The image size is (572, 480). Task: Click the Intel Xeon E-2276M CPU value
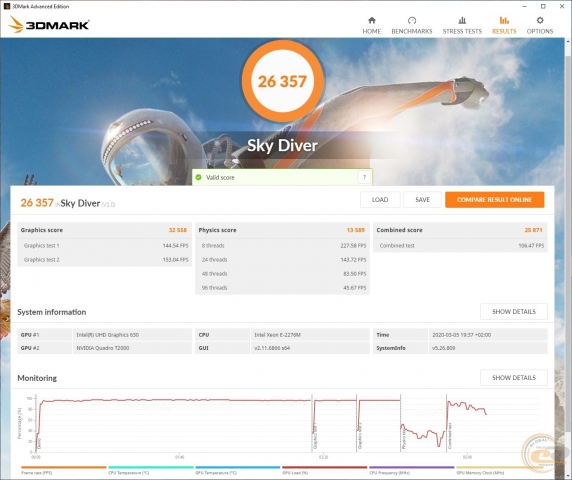point(277,335)
